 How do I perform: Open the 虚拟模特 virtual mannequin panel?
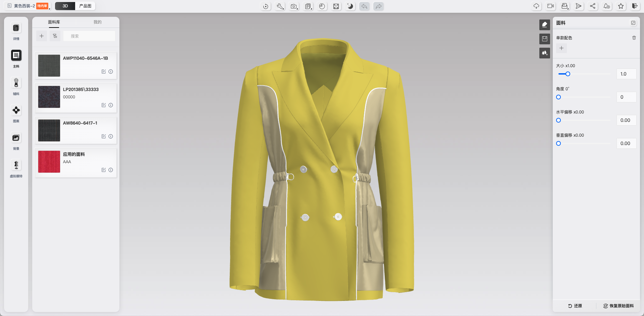tap(16, 165)
